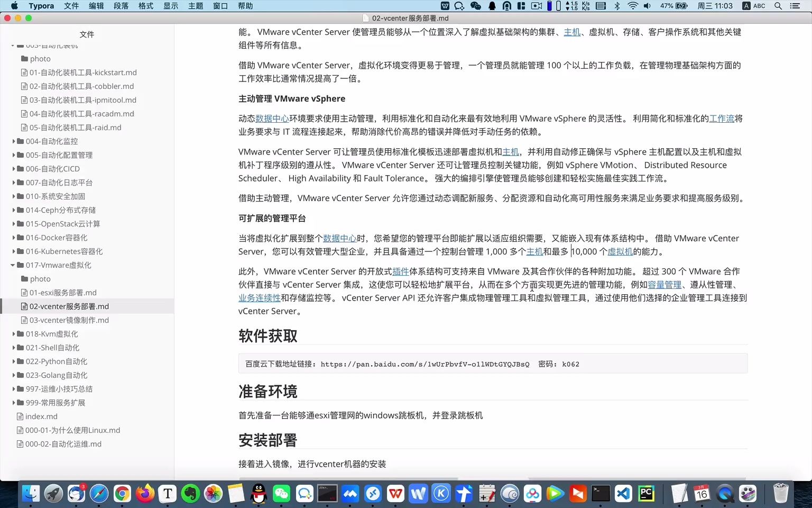Expand the 005-自动化配置管理 folder
Image resolution: width=812 pixels, height=508 pixels.
[14, 155]
